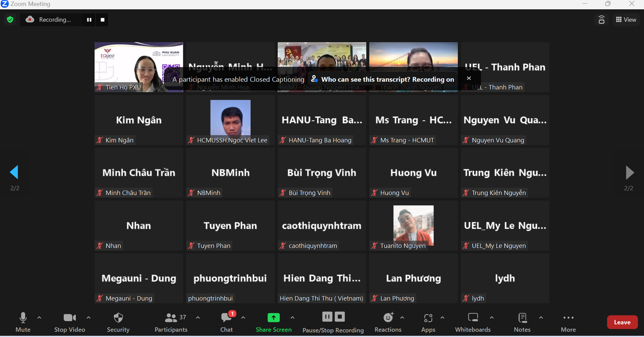The image size is (644, 337).
Task: Expand video options arrow beside Stop Video
Action: 89,318
